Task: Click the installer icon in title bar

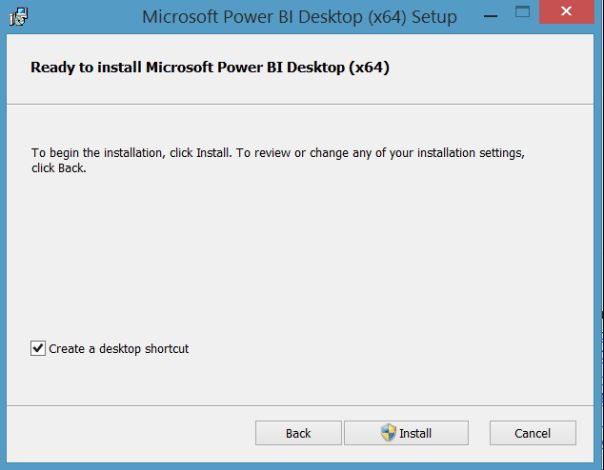Action: 18,17
